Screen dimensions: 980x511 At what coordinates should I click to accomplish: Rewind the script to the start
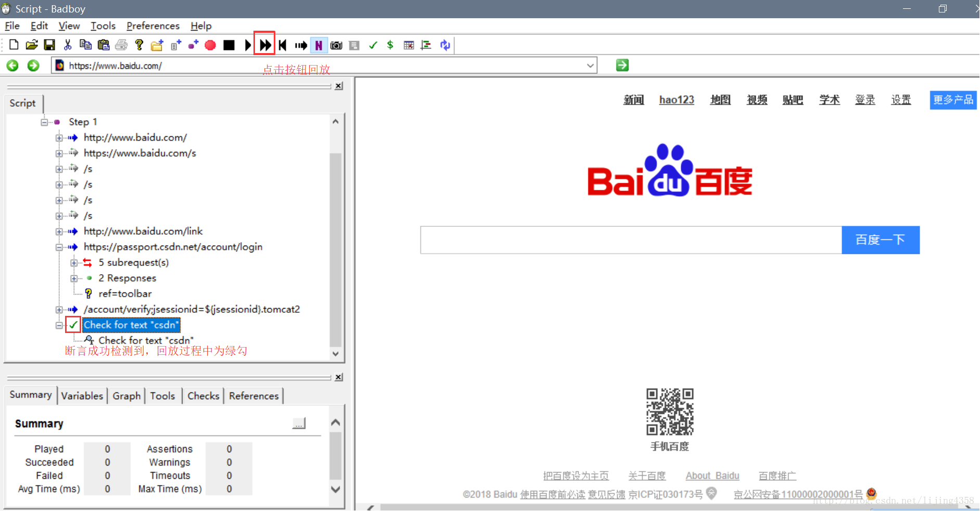coord(283,45)
